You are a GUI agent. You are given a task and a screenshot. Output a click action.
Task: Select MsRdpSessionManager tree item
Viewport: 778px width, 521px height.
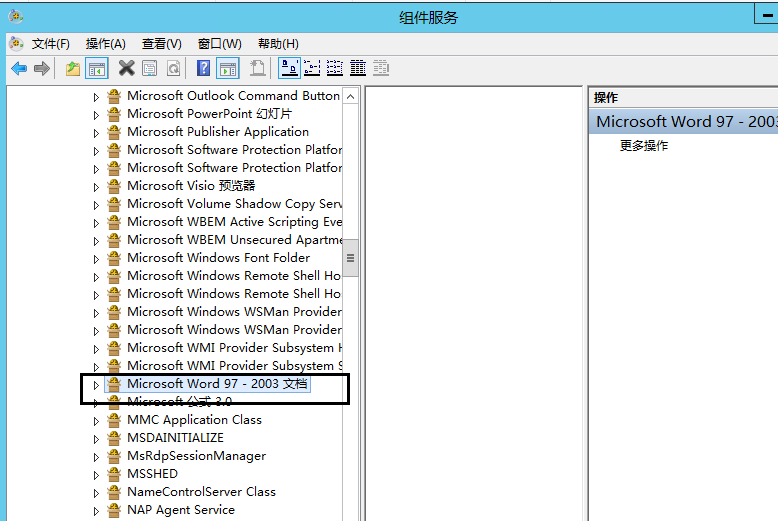point(196,456)
